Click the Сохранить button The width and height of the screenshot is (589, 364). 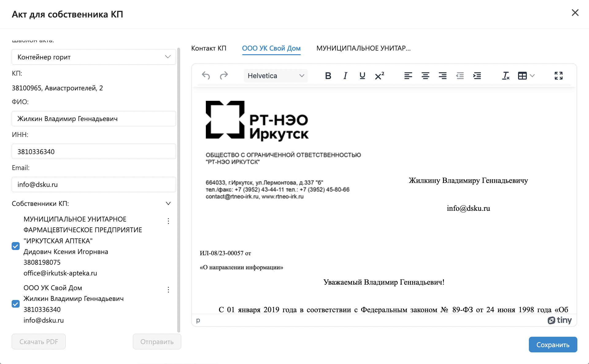pyautogui.click(x=553, y=345)
